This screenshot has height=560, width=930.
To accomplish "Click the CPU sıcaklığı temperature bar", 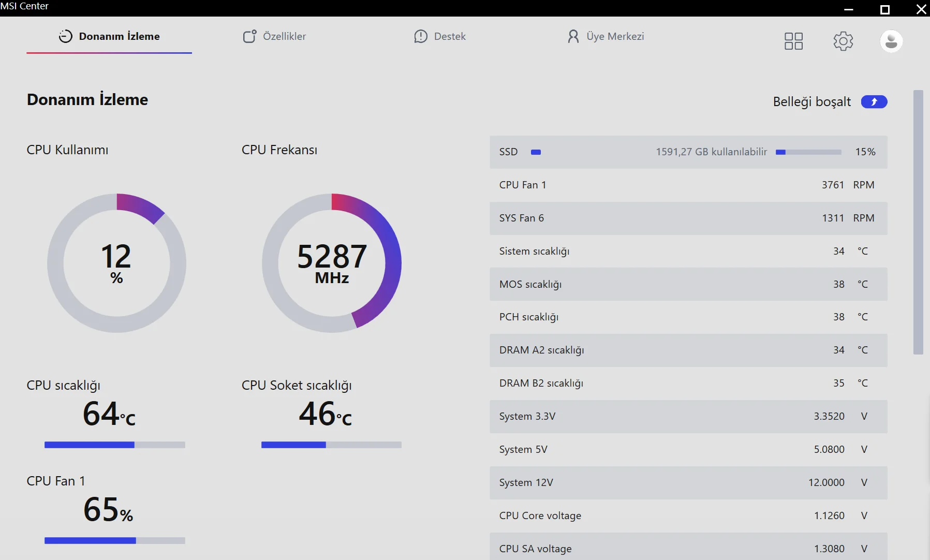I will click(115, 445).
